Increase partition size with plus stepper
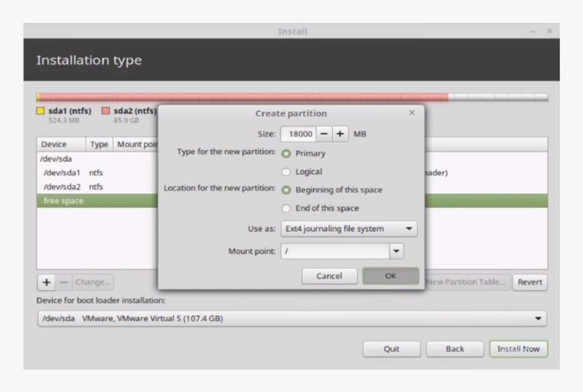583x392 pixels. point(340,134)
